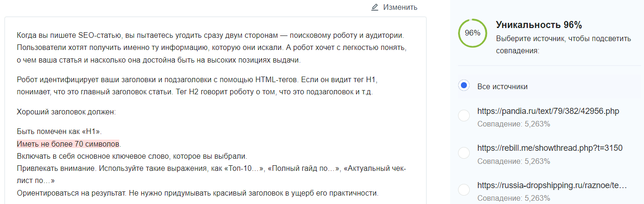Open the rebill.me showthread source link
Screen dimensions: 644x204
550,148
